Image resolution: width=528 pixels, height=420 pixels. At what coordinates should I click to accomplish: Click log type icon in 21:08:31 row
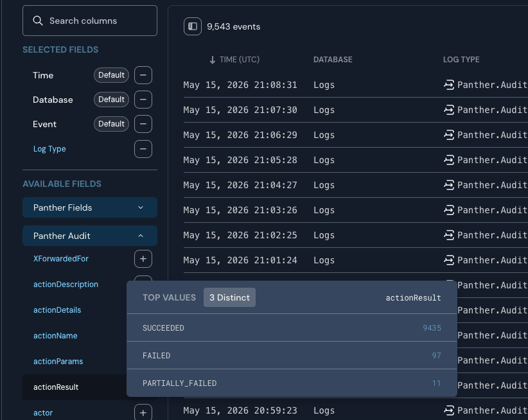tap(449, 85)
